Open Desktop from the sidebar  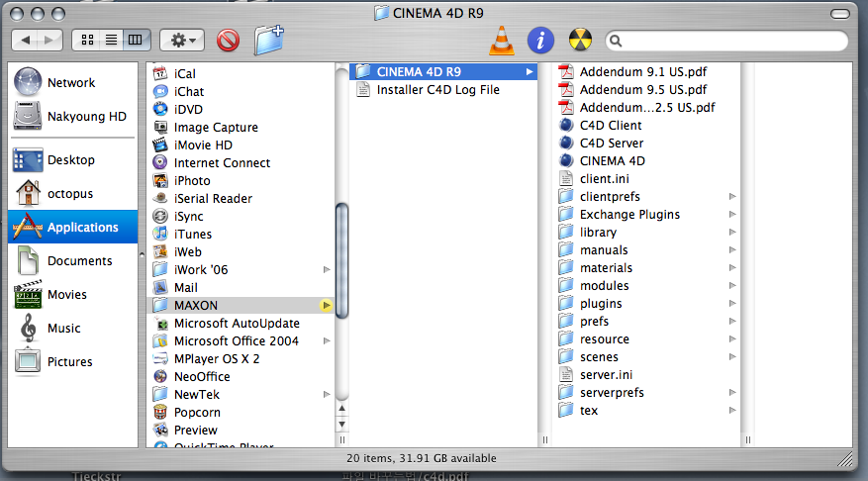(x=72, y=160)
